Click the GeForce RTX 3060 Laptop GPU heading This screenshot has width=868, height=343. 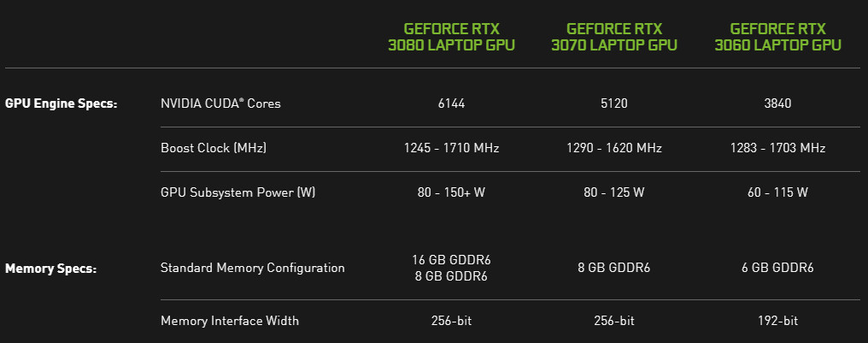tap(777, 37)
